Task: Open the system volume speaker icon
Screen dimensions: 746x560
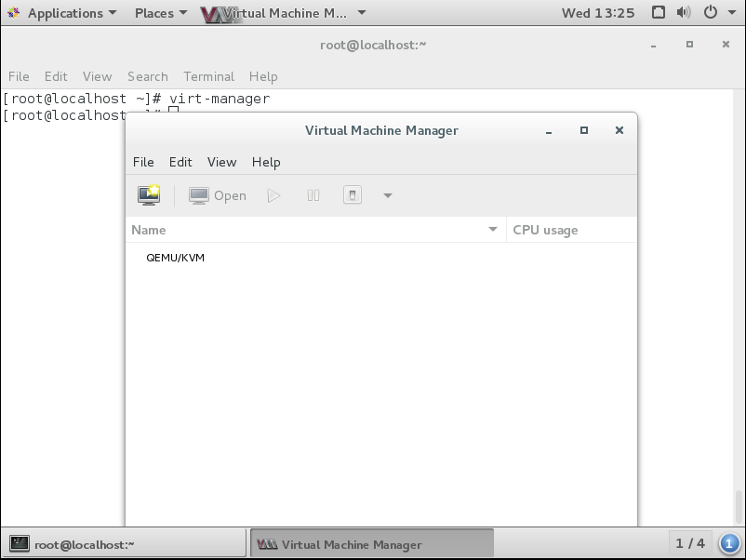Action: pos(684,13)
